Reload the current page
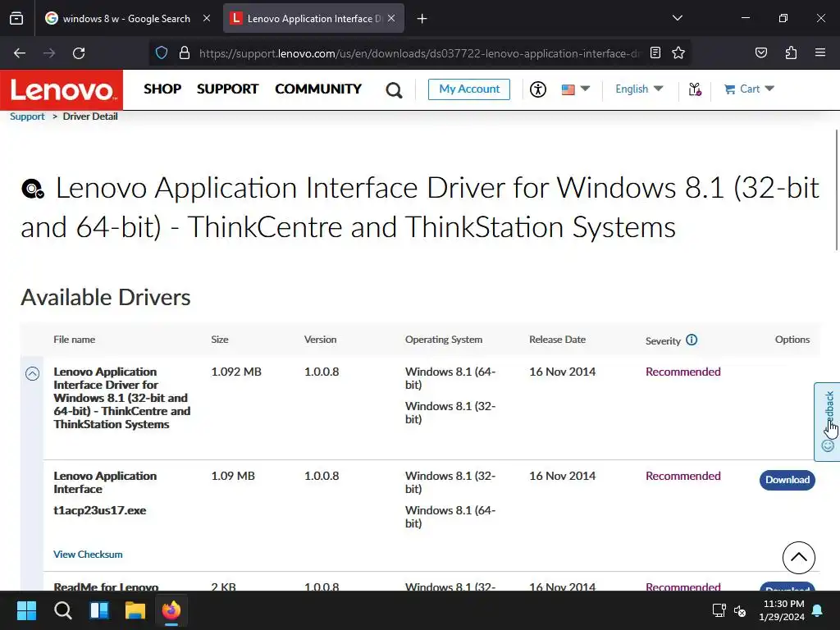Image resolution: width=840 pixels, height=630 pixels. point(79,53)
